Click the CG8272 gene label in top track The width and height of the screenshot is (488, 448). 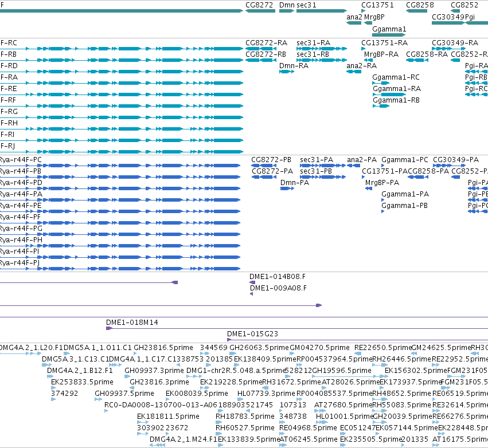point(259,5)
